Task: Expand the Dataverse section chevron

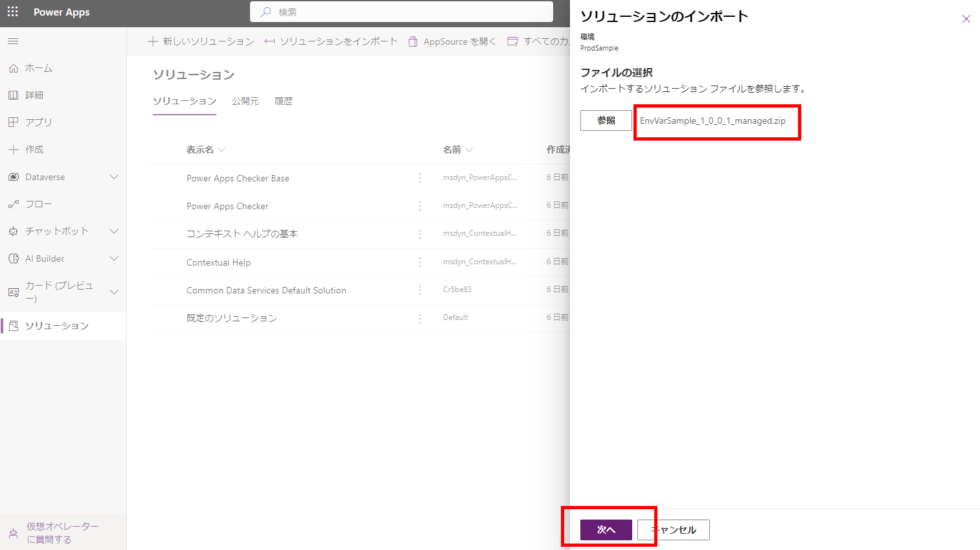Action: [x=114, y=177]
